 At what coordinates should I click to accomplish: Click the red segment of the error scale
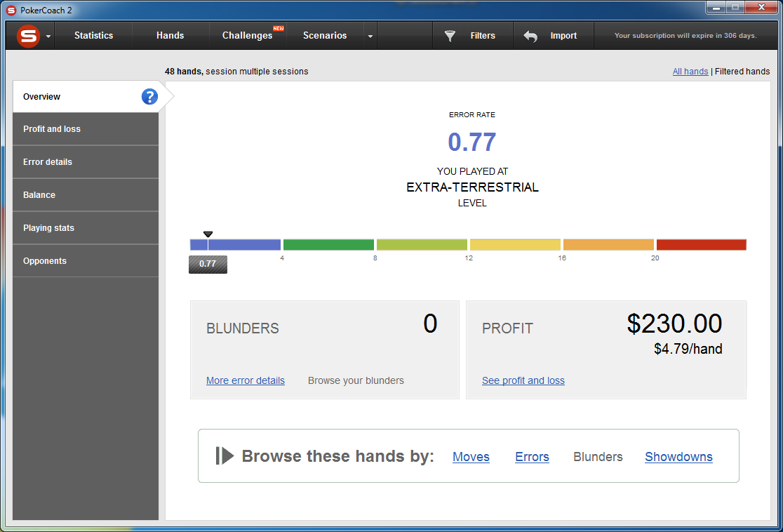coord(701,245)
